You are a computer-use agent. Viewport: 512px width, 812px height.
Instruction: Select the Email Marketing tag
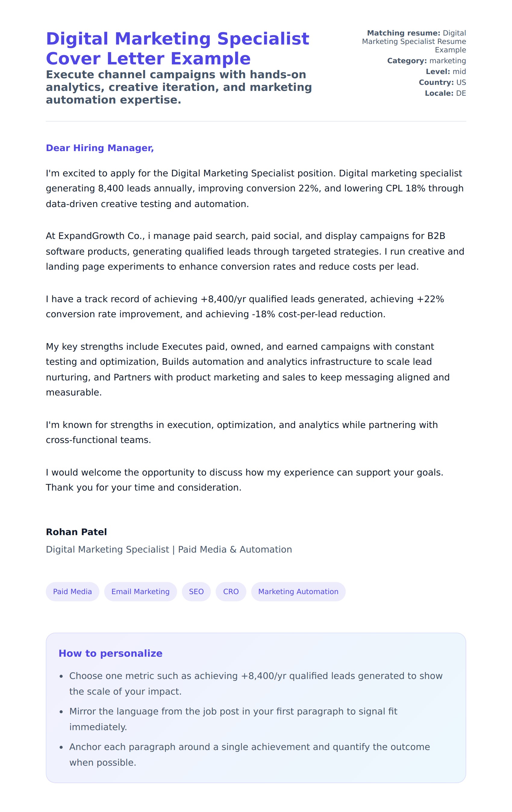pos(140,591)
